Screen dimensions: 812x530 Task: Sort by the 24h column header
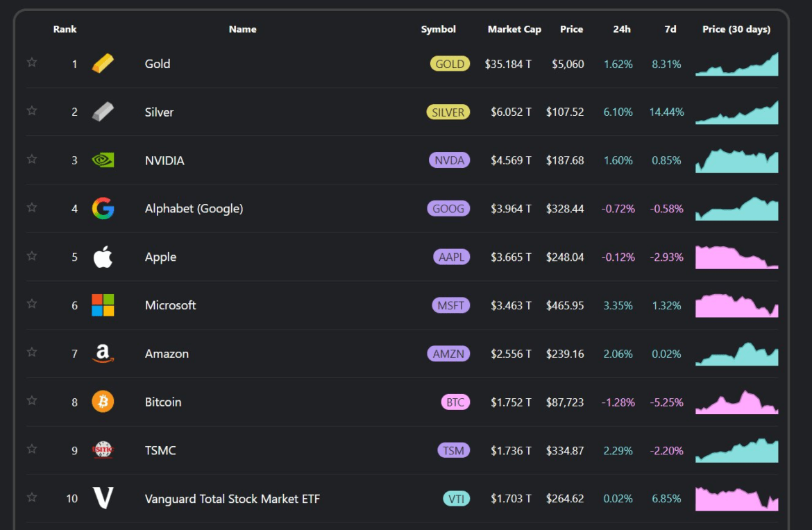621,29
